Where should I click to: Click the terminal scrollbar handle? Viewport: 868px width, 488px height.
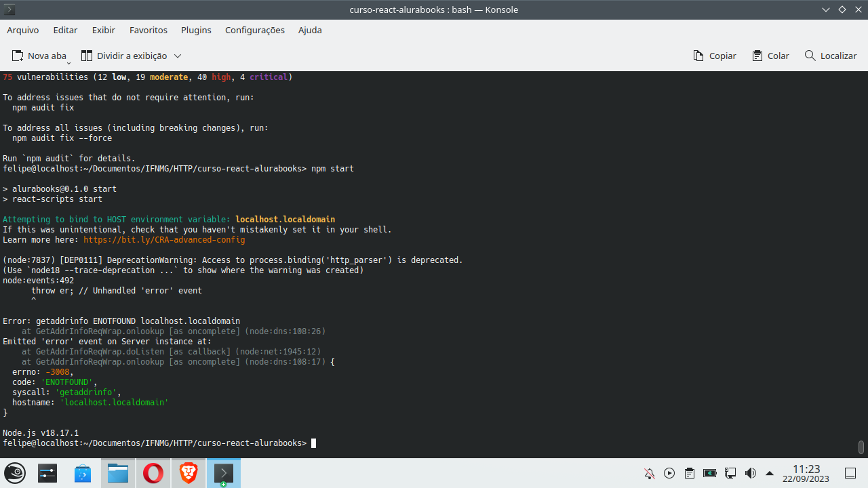click(x=861, y=447)
